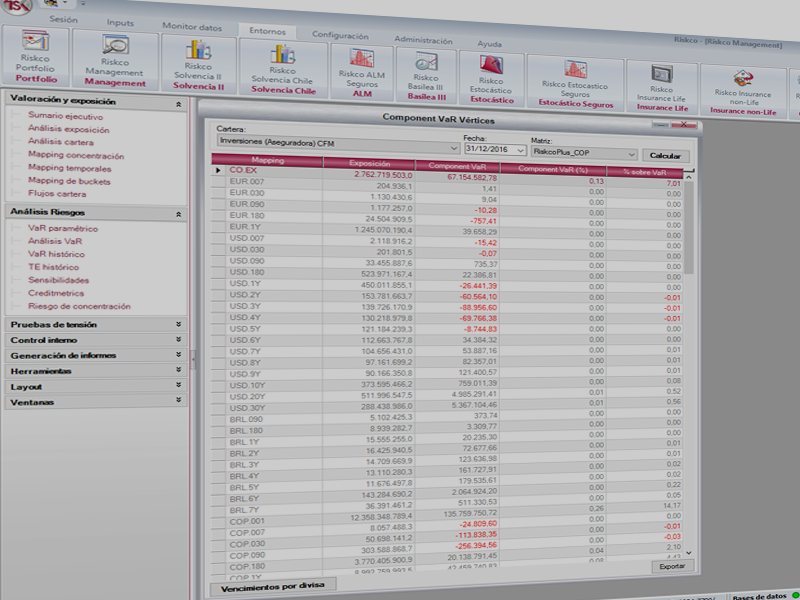This screenshot has width=800, height=600.
Task: Click the table scrollbar up arrow
Action: pos(688,177)
